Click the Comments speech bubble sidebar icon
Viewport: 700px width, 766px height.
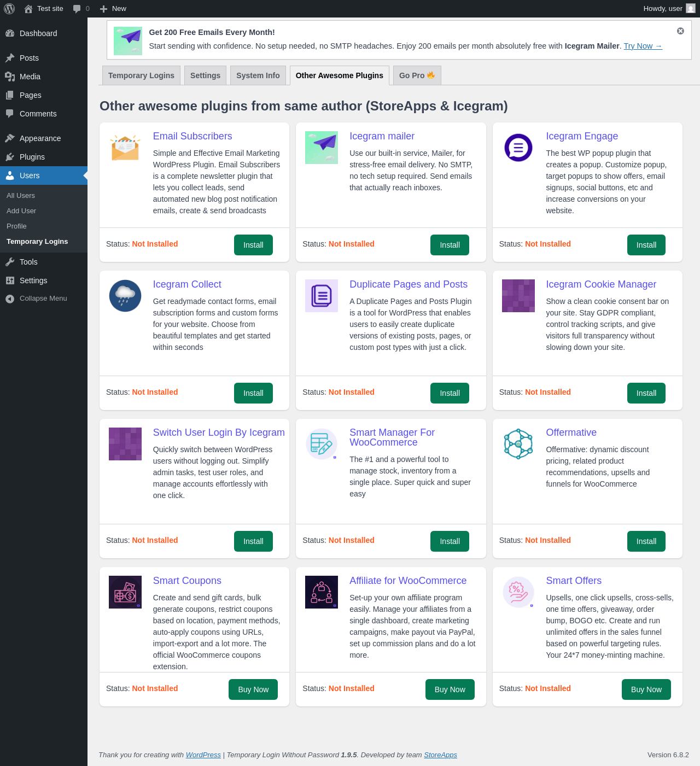point(10,114)
